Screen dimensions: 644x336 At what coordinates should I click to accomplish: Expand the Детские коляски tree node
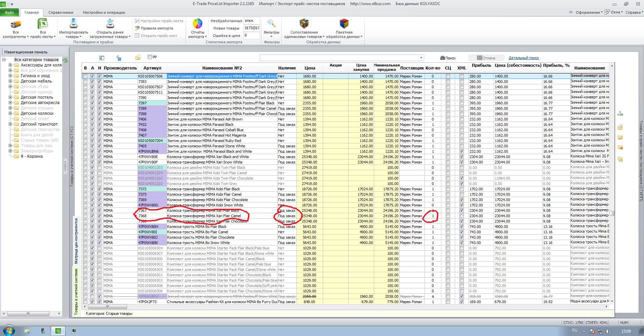pyautogui.click(x=10, y=113)
